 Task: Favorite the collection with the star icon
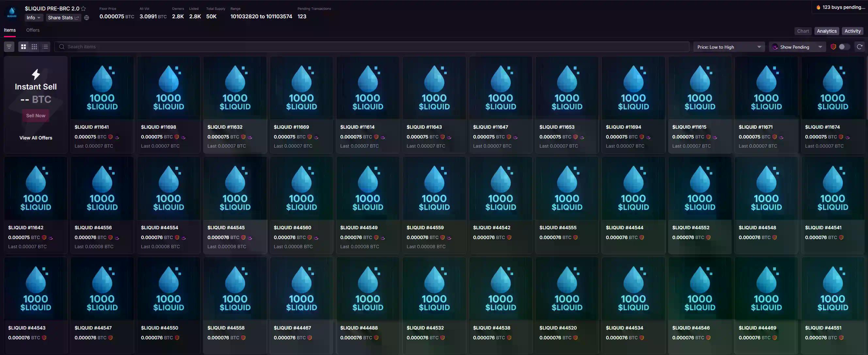[x=84, y=8]
